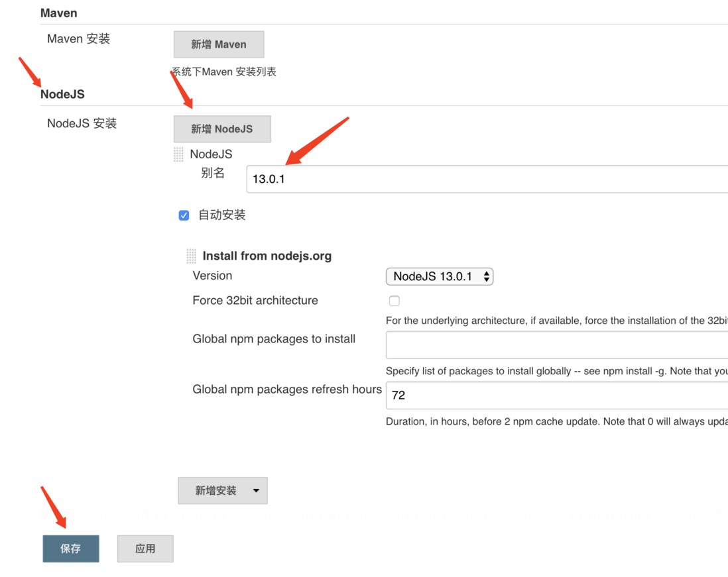Click the Global npm packages to install field
Image resolution: width=728 pixels, height=577 pixels.
[x=557, y=344]
